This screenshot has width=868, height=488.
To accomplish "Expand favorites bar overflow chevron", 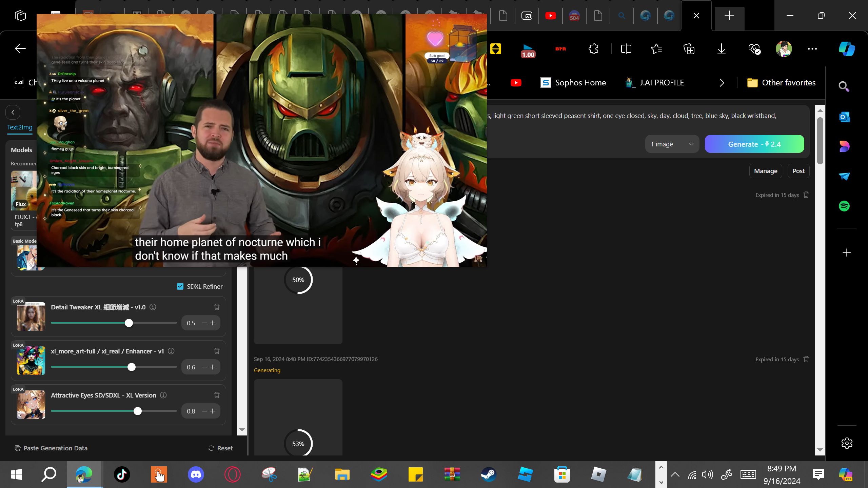I will point(722,83).
